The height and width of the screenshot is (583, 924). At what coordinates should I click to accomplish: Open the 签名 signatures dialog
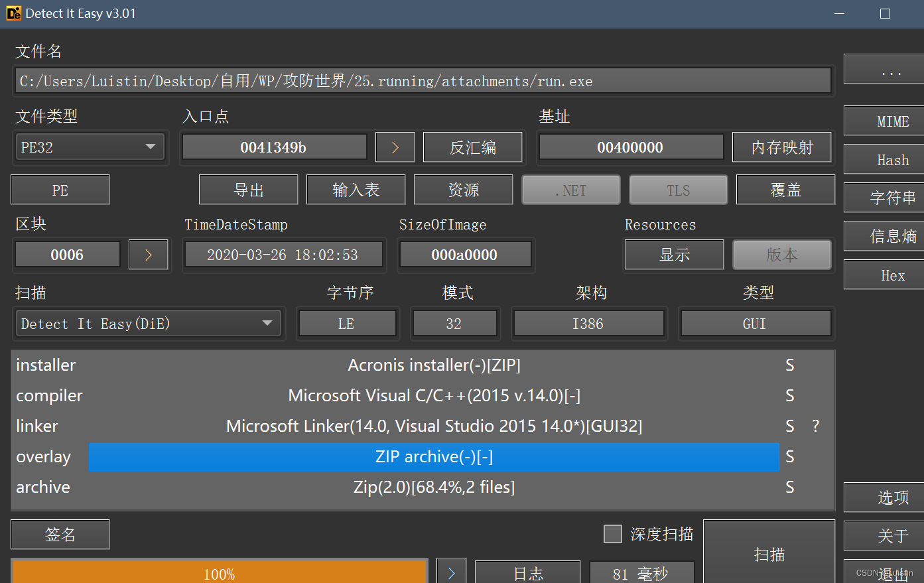[60, 534]
